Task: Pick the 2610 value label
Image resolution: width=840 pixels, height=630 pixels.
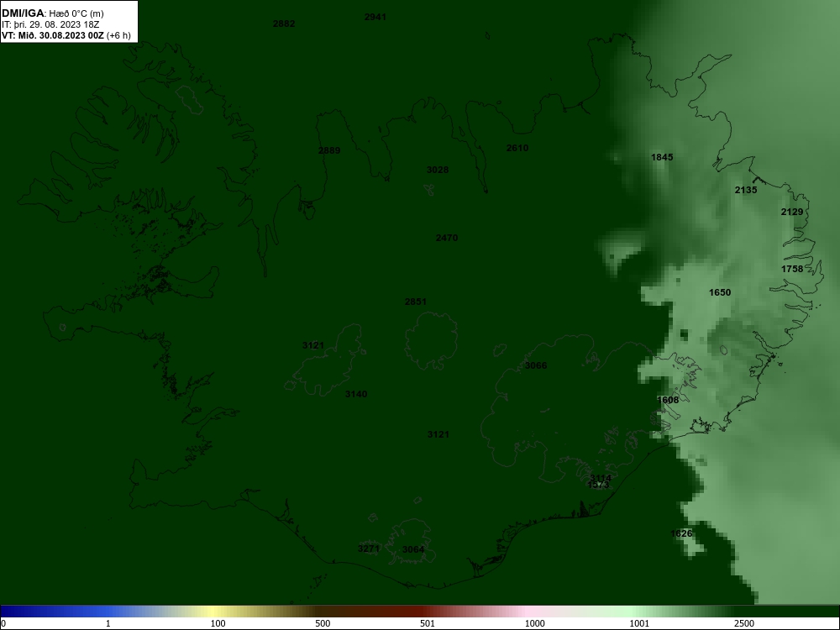Action: tap(517, 148)
